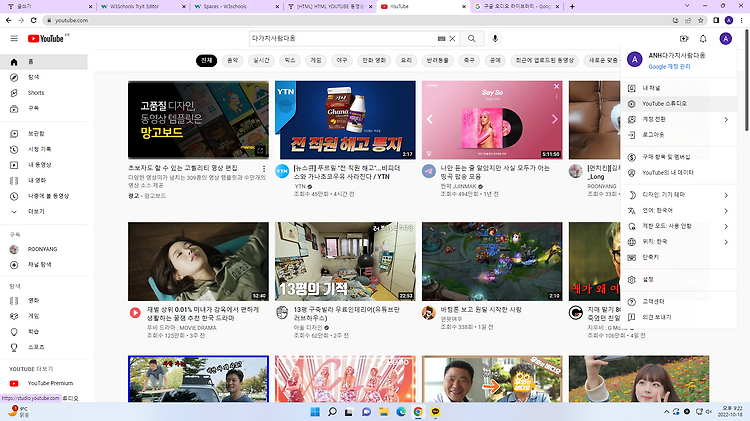
Task: Open My videos (내 동영상)
Action: (44, 165)
